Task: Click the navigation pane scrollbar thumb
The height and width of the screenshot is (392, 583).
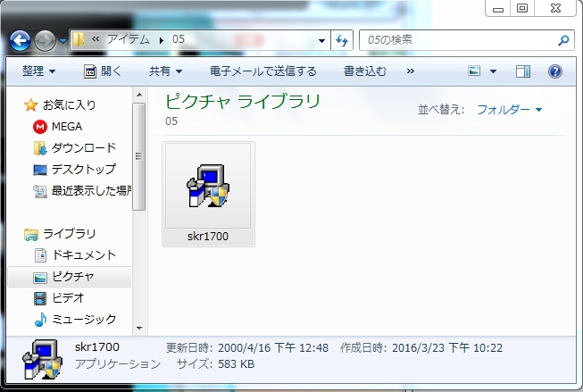Action: pyautogui.click(x=138, y=156)
